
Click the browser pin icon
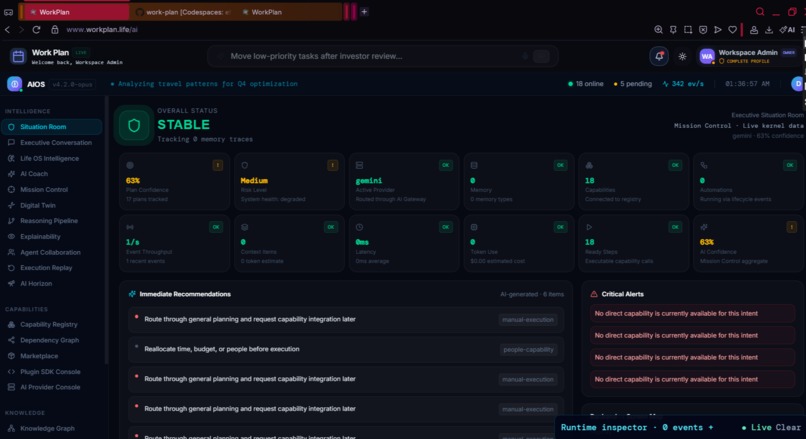pos(673,30)
